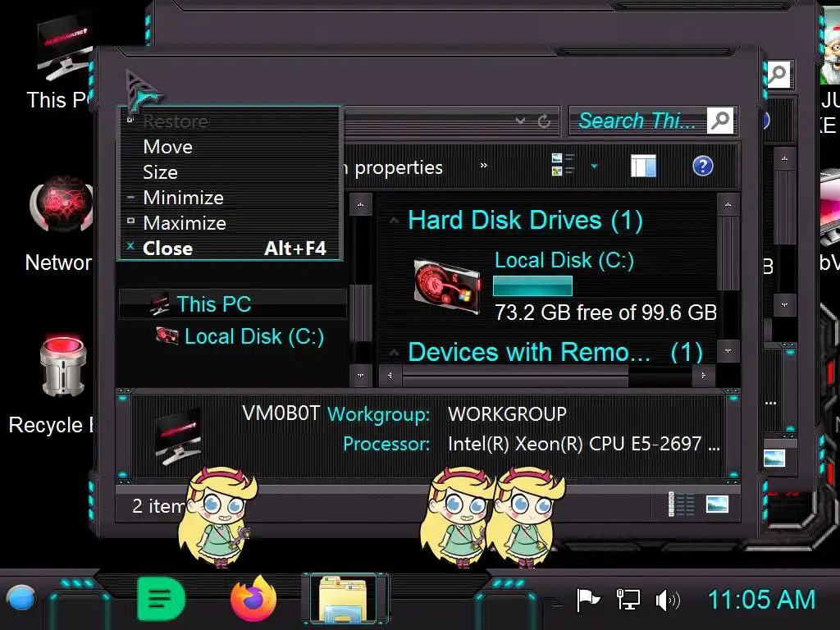Switch to large icons view in status bar
This screenshot has width=840, height=630.
[x=717, y=504]
